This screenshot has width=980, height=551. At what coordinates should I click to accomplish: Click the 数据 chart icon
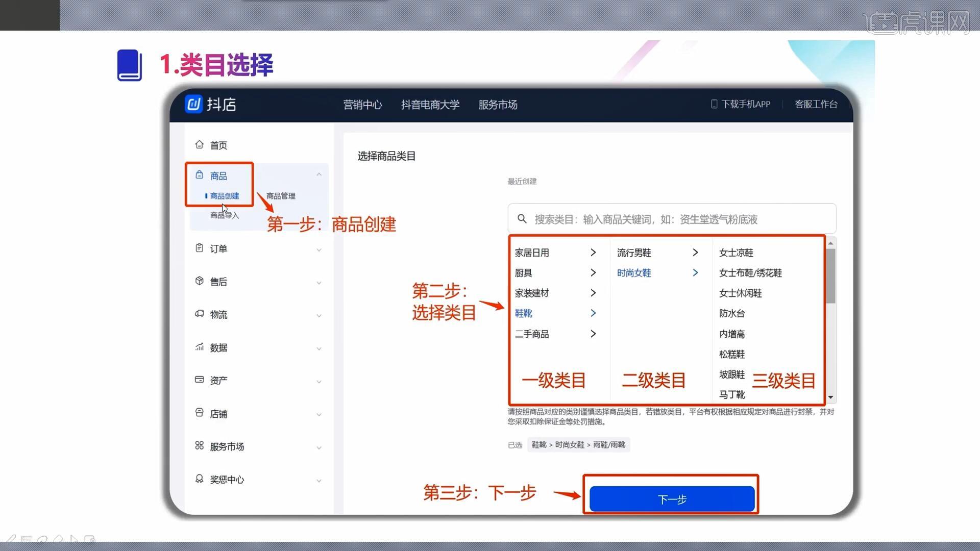(199, 347)
